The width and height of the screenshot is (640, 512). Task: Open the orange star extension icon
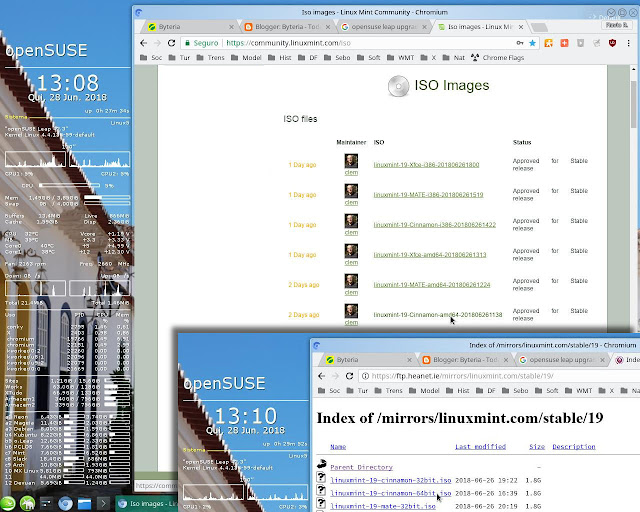(549, 43)
